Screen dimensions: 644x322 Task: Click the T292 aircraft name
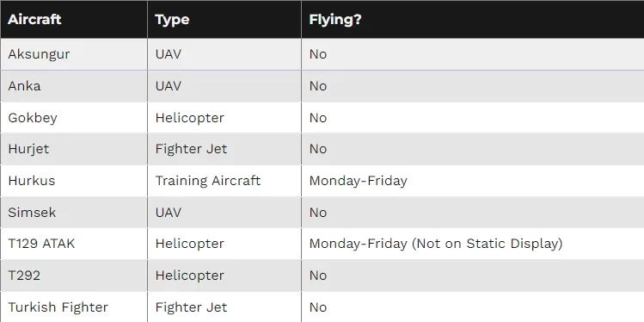(x=24, y=276)
